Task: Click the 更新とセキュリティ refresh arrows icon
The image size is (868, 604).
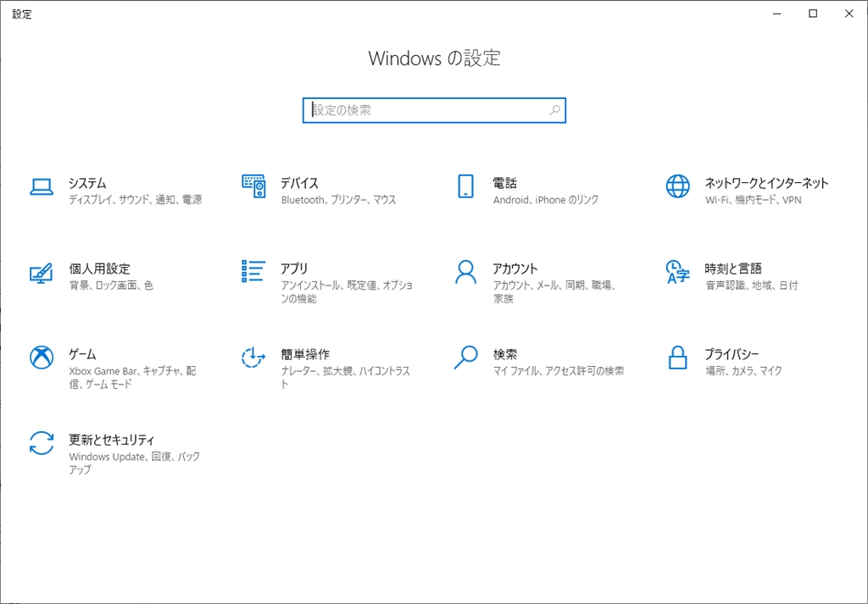Action: [42, 443]
